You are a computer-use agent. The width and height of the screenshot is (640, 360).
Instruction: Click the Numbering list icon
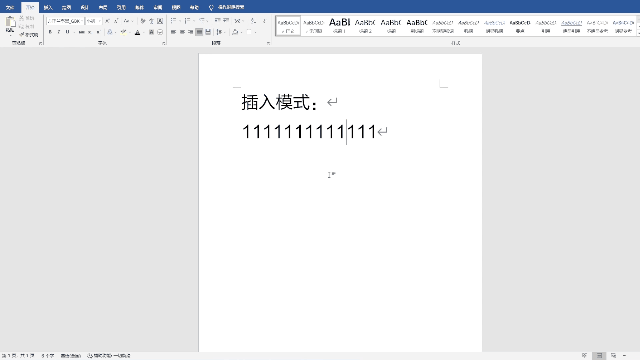(187, 20)
